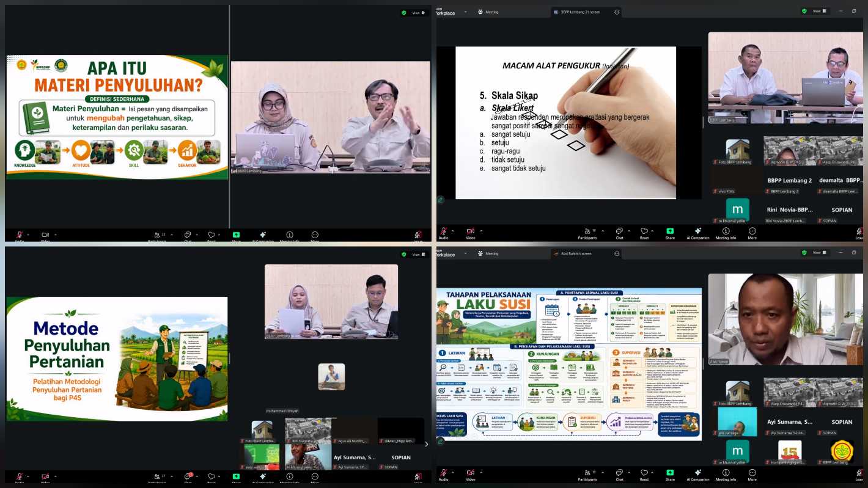The image size is (868, 488).
Task: Open the Meeting tab above the Skala Sikap slide
Action: (x=488, y=12)
